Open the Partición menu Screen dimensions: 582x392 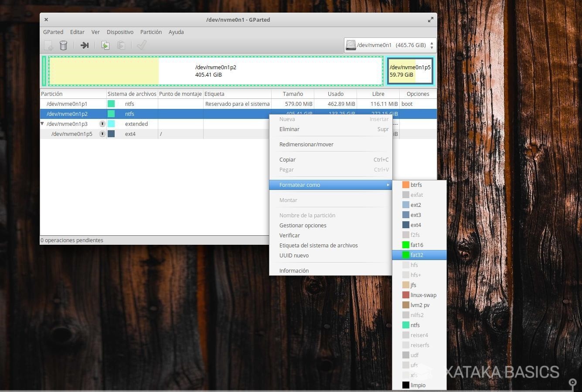click(151, 32)
